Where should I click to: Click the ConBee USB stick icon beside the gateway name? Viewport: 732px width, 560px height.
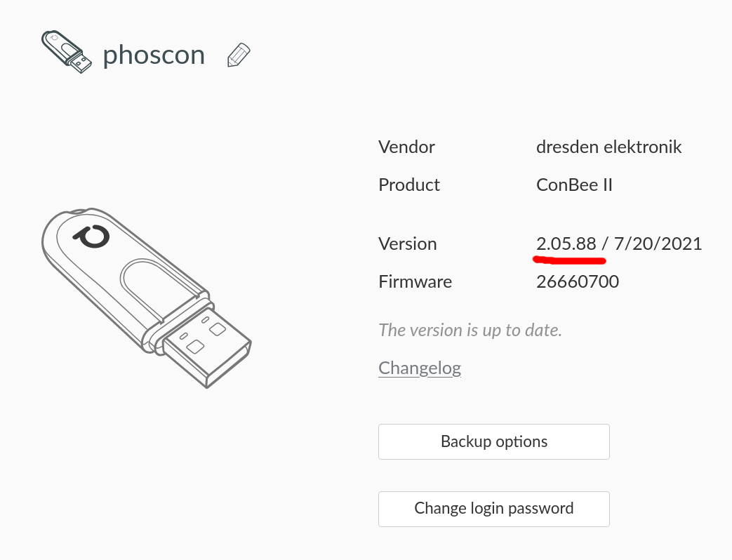point(66,52)
